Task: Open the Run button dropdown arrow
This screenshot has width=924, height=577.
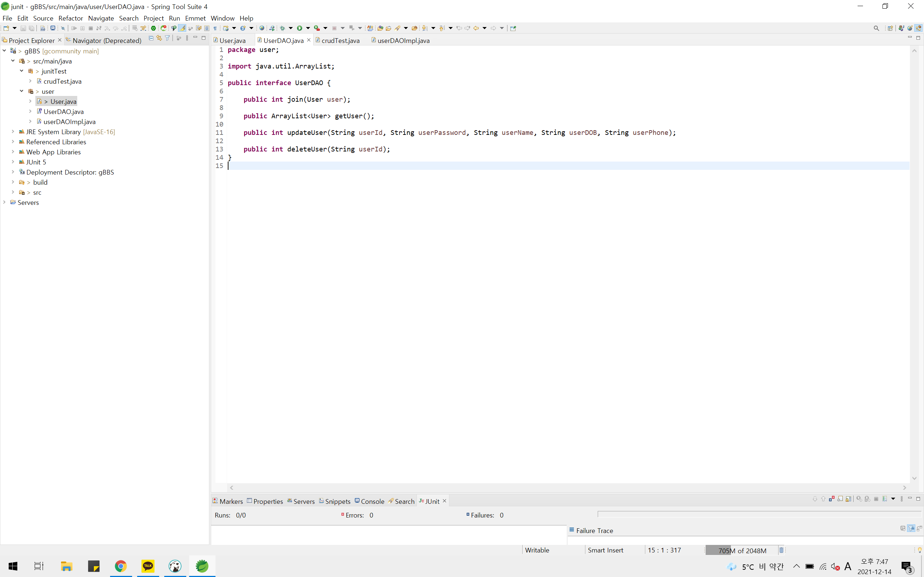Action: [308, 28]
